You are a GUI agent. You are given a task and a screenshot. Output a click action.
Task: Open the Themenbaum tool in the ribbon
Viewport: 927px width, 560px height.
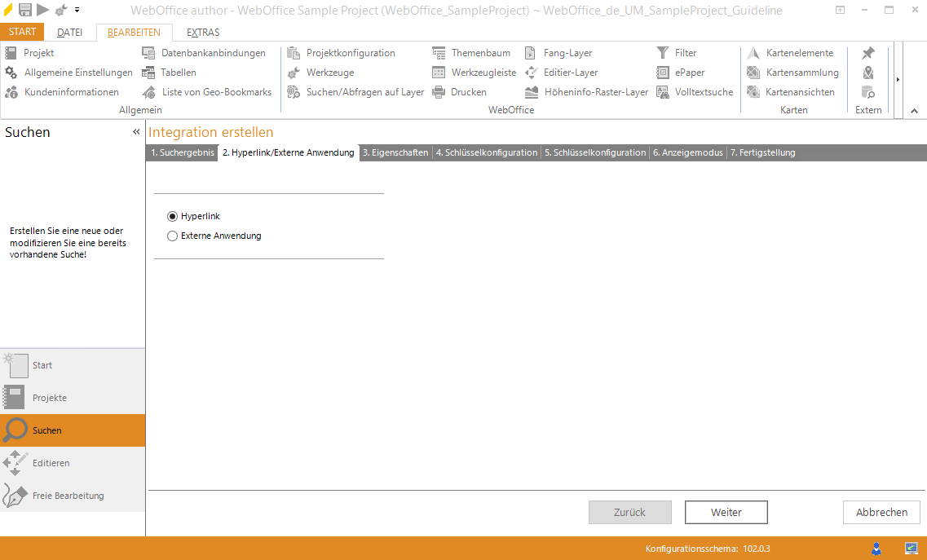(439, 53)
